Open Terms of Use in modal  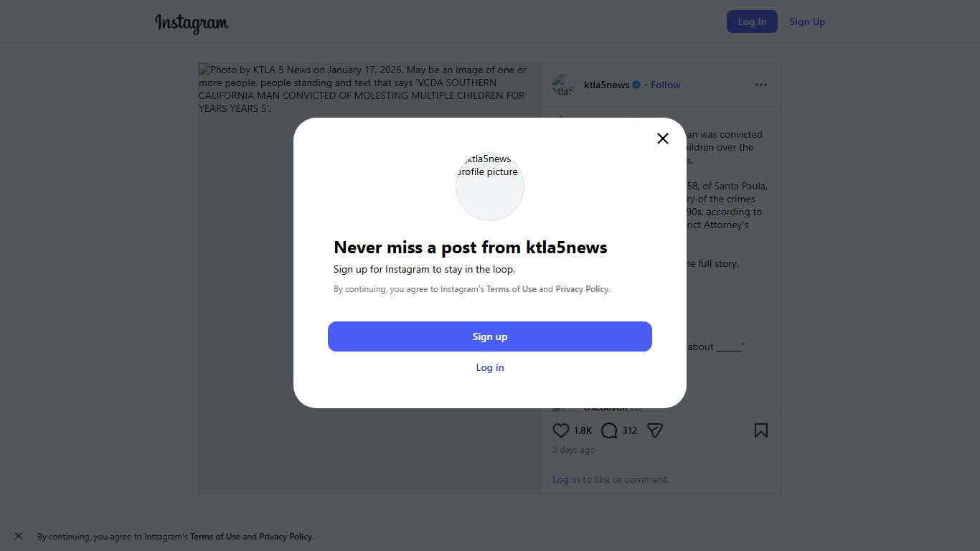coord(511,289)
